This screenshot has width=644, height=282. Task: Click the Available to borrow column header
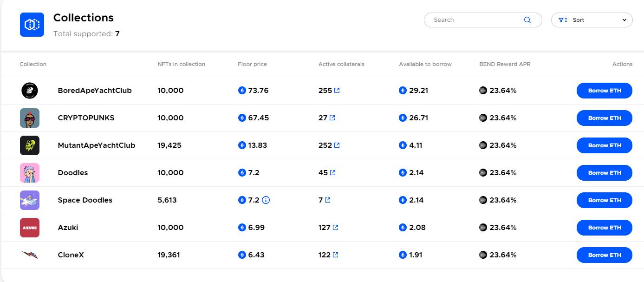tap(425, 64)
